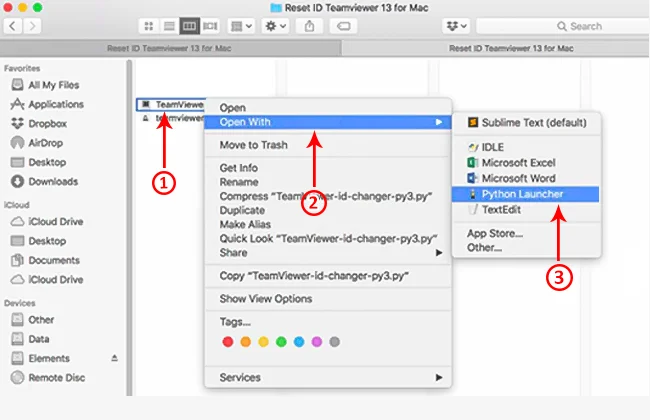650x420 pixels.
Task: Apply the yellow tag color
Action: pyautogui.click(x=263, y=342)
